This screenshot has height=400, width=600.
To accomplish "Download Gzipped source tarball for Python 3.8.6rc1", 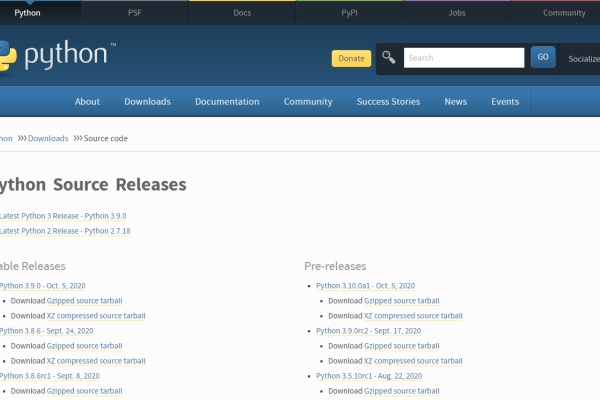I will click(x=85, y=391).
